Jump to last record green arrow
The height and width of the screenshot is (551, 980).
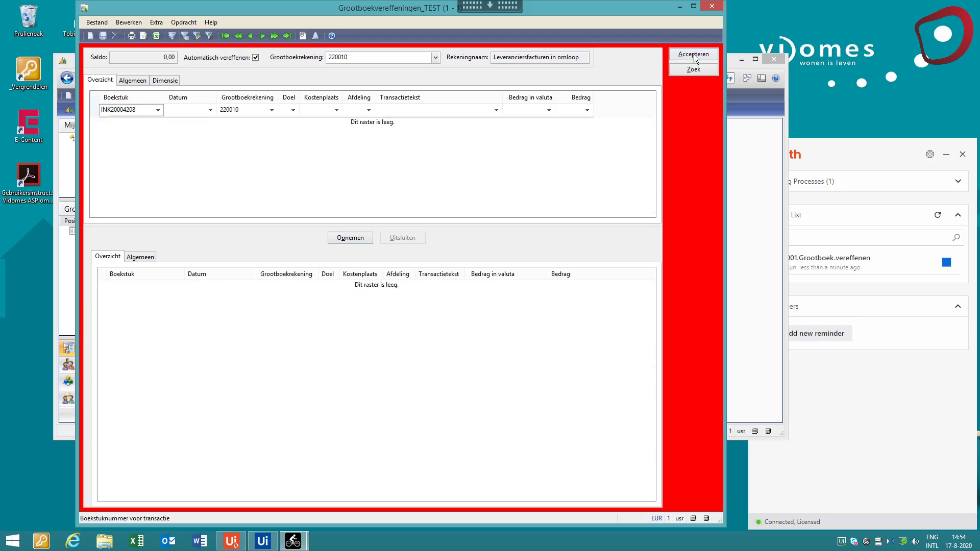coord(287,36)
